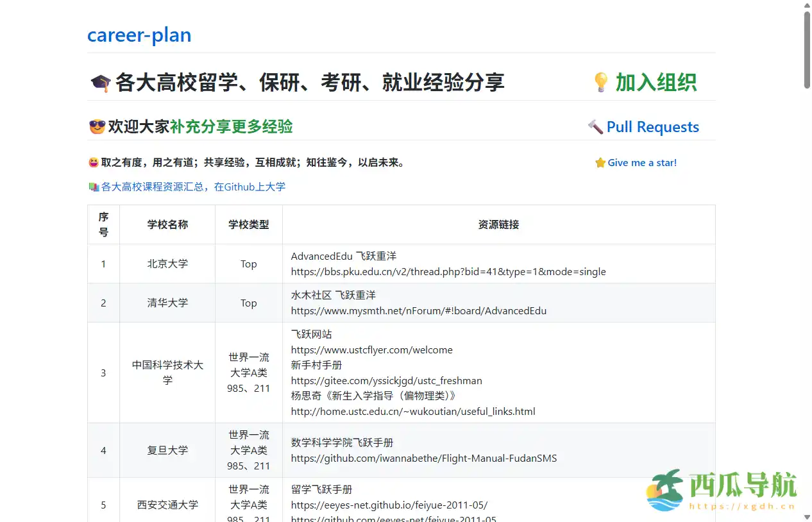The height and width of the screenshot is (522, 812).
Task: Open the 水木社区 AdvancedEdu board link
Action: point(418,310)
